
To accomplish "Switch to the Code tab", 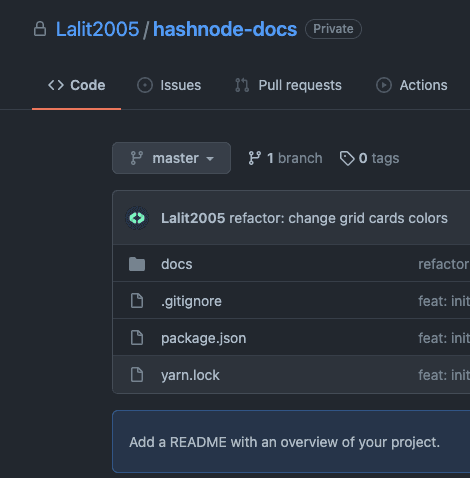I will tap(77, 85).
